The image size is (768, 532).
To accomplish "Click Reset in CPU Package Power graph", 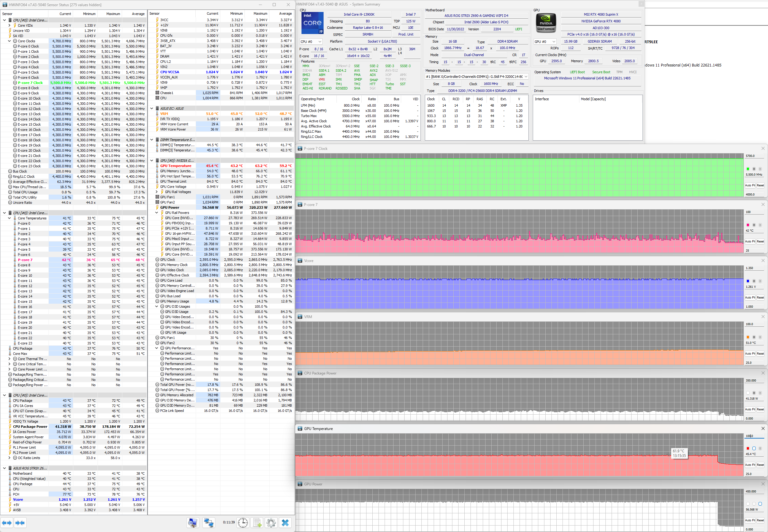I will point(760,409).
